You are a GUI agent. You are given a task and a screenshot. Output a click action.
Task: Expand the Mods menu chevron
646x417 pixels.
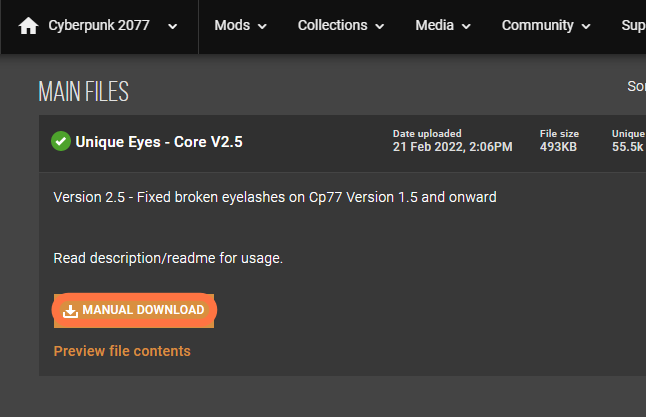coord(262,26)
